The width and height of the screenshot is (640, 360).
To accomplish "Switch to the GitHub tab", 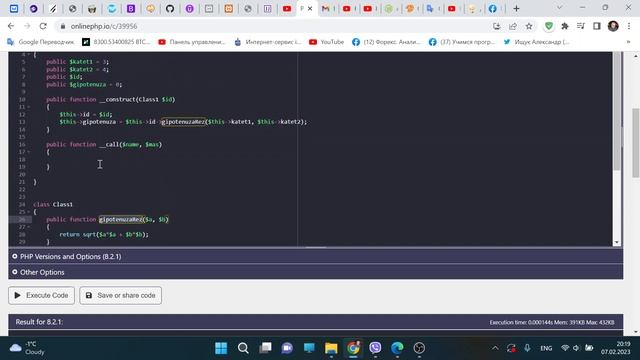I will click(170, 9).
